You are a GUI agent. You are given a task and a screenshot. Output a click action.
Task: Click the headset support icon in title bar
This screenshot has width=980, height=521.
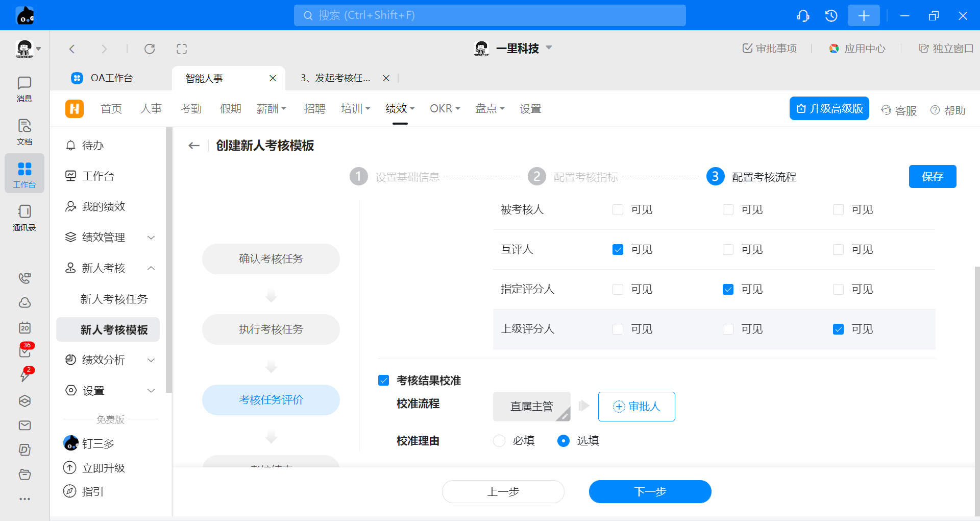point(803,16)
